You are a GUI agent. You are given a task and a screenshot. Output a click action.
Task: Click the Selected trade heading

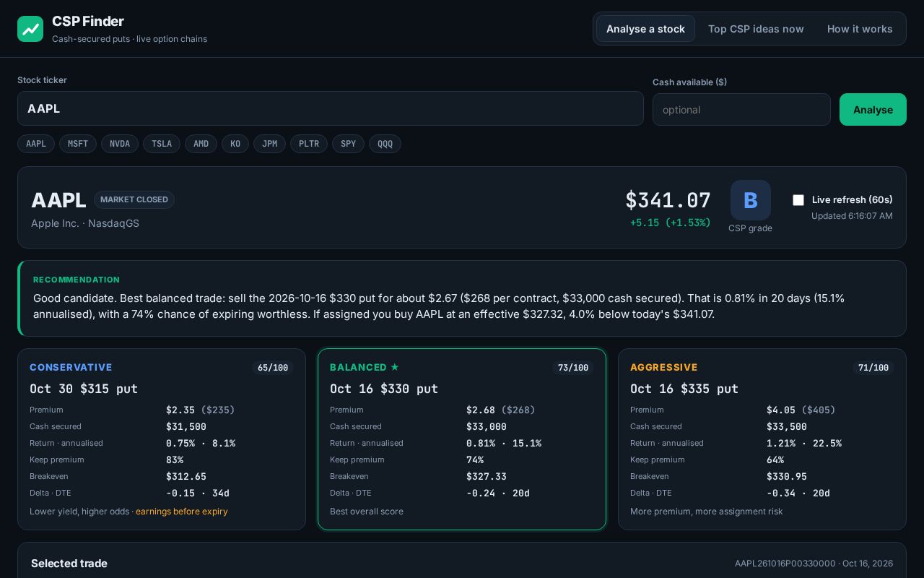69,564
